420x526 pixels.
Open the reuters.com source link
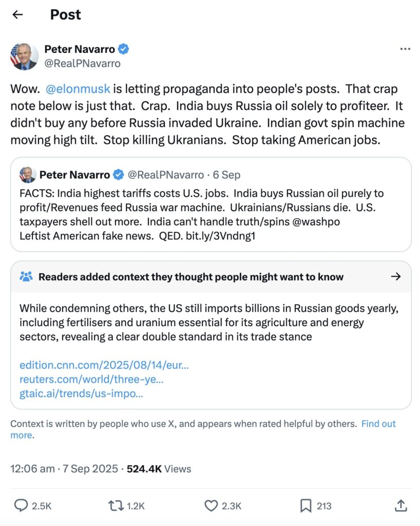91,380
